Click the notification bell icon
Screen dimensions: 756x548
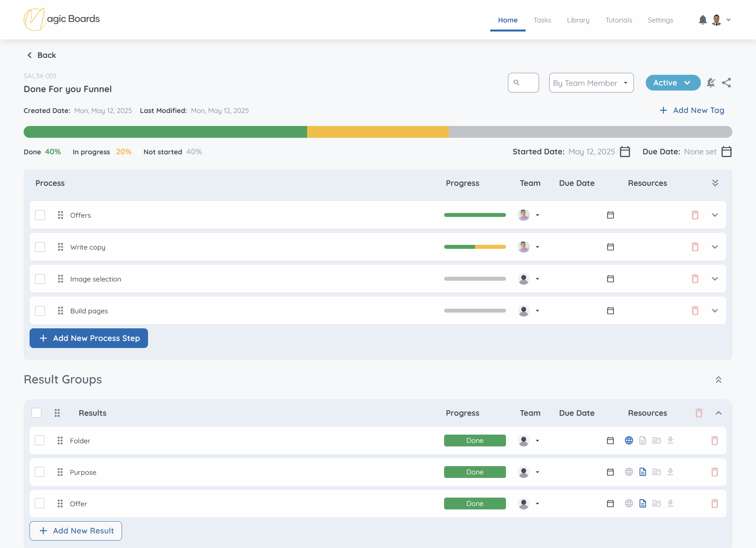702,20
